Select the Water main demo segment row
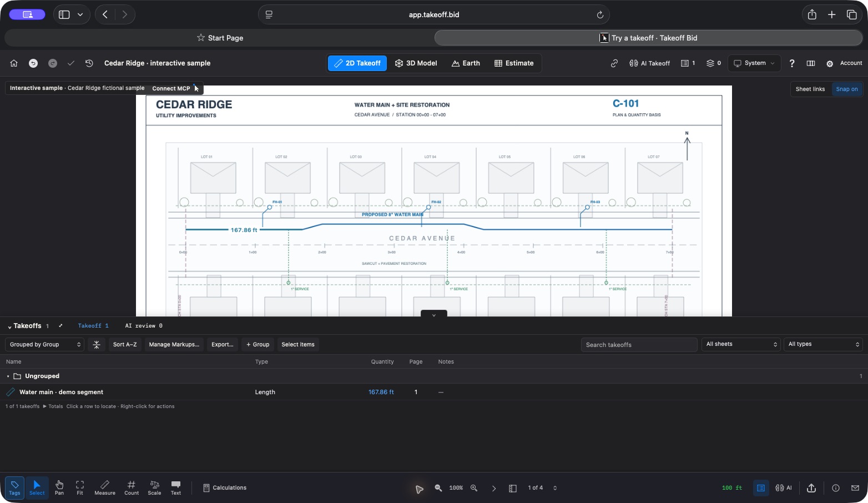Image resolution: width=868 pixels, height=503 pixels. coord(434,392)
